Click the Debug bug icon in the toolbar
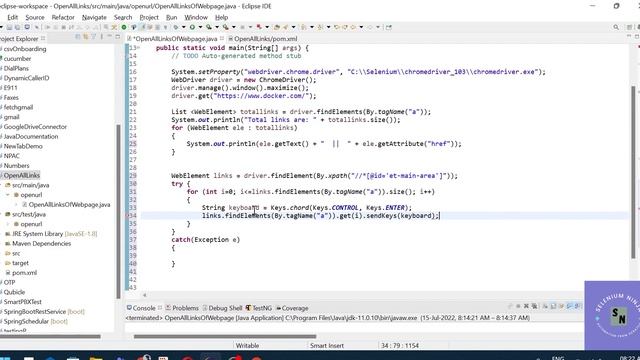Screen dimensions: 640x360 [x=176, y=27]
